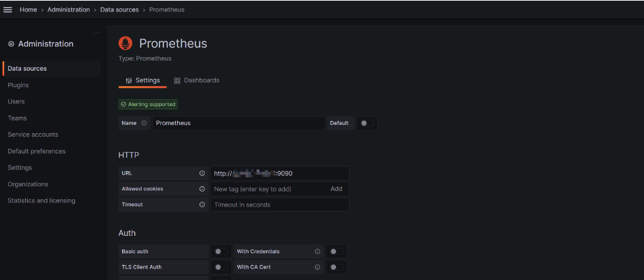The width and height of the screenshot is (644, 280).
Task: Open the hamburger navigation menu
Action: click(8, 10)
